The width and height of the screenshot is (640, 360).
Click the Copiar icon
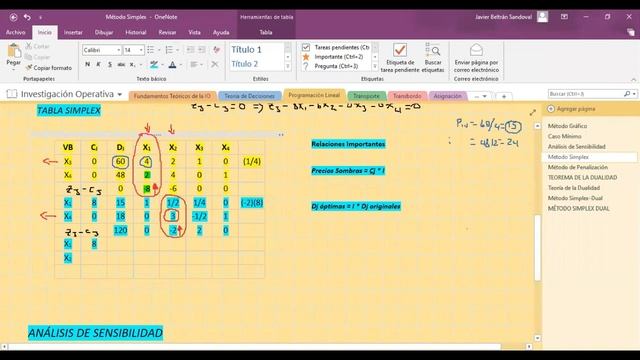click(29, 57)
